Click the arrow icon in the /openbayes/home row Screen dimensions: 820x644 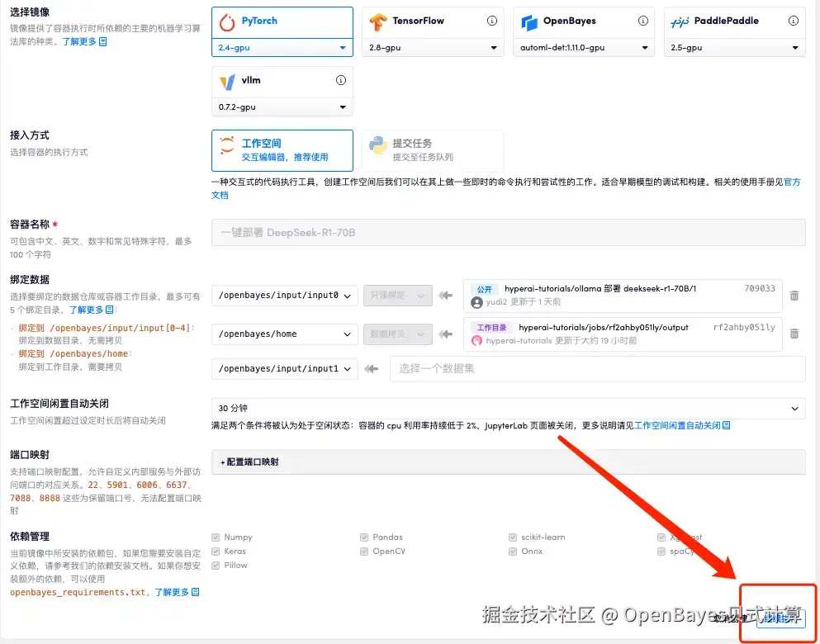pyautogui.click(x=446, y=334)
